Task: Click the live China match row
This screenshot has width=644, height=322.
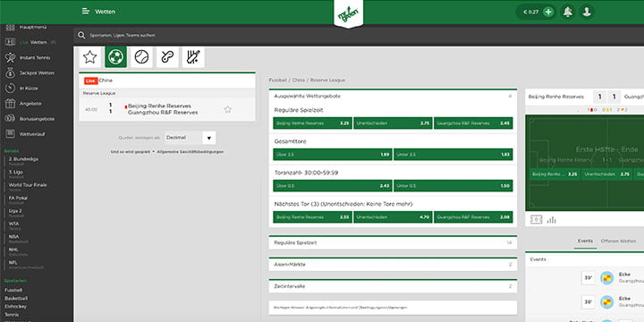Action: (x=167, y=109)
